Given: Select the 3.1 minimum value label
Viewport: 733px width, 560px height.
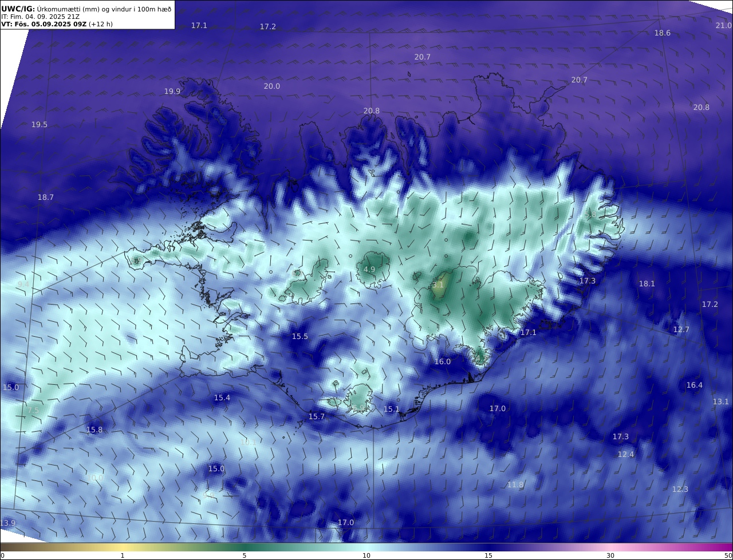Looking at the screenshot, I should click(438, 285).
